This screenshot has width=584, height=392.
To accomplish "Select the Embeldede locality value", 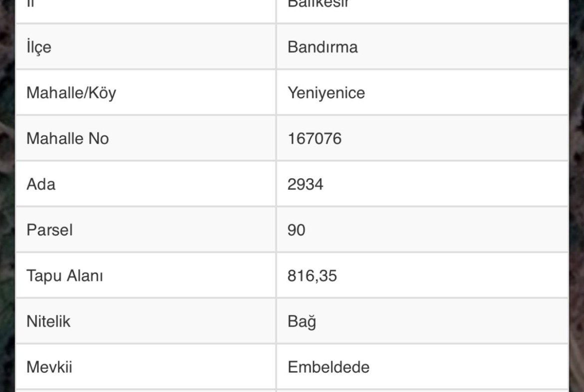I will coord(328,368).
